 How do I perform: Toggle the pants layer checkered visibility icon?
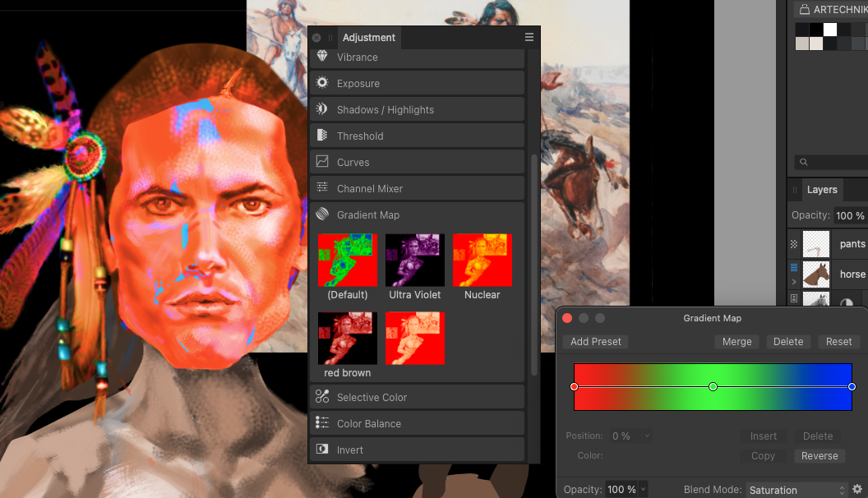click(794, 244)
